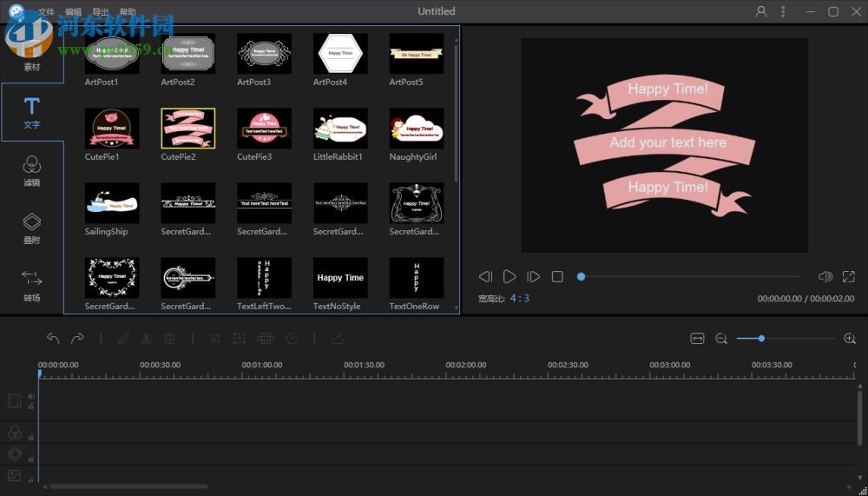This screenshot has width=868, height=496.
Task: Toggle fullscreen preview mode
Action: click(x=849, y=277)
